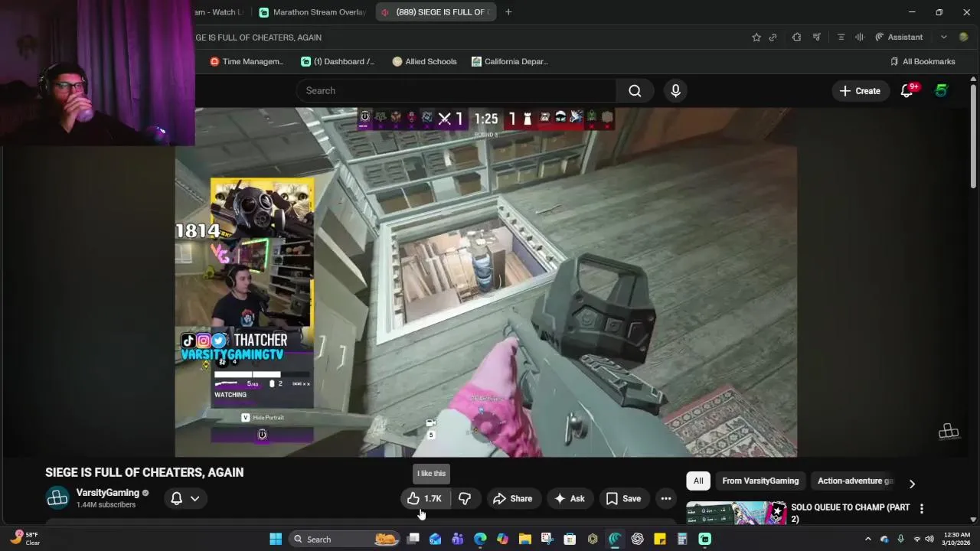Run search with magnifier button

pos(635,90)
